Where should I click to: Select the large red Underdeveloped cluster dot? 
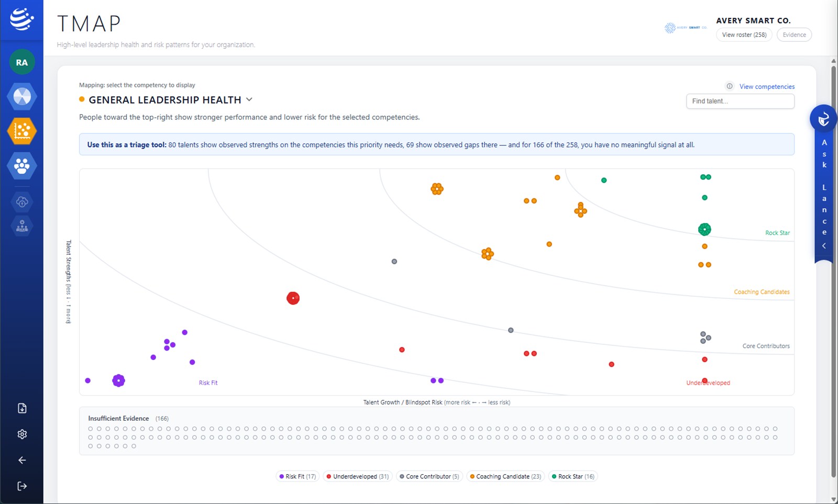click(293, 298)
